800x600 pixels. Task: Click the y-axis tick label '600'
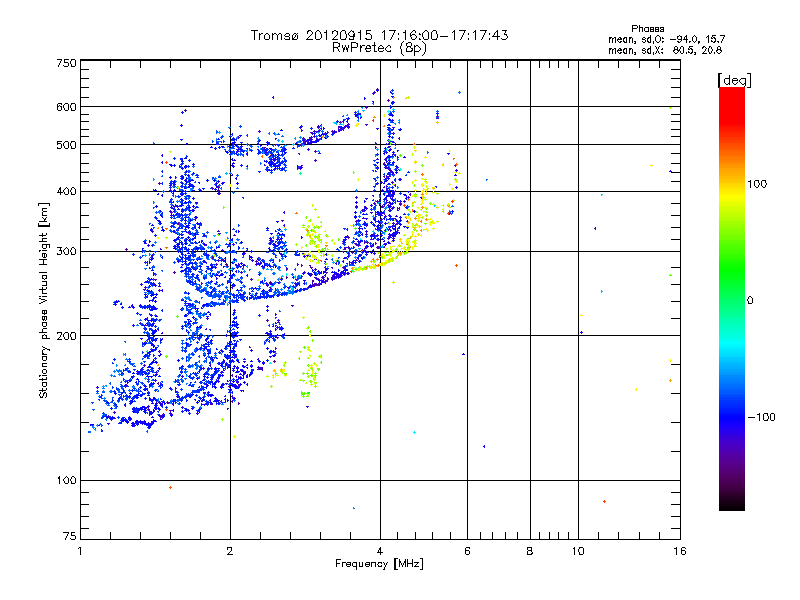pos(66,107)
